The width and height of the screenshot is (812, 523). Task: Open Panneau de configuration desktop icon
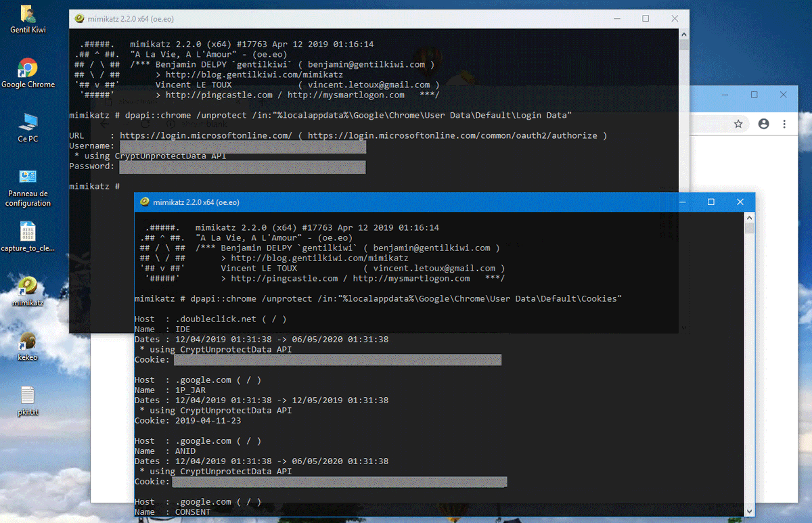(x=28, y=187)
